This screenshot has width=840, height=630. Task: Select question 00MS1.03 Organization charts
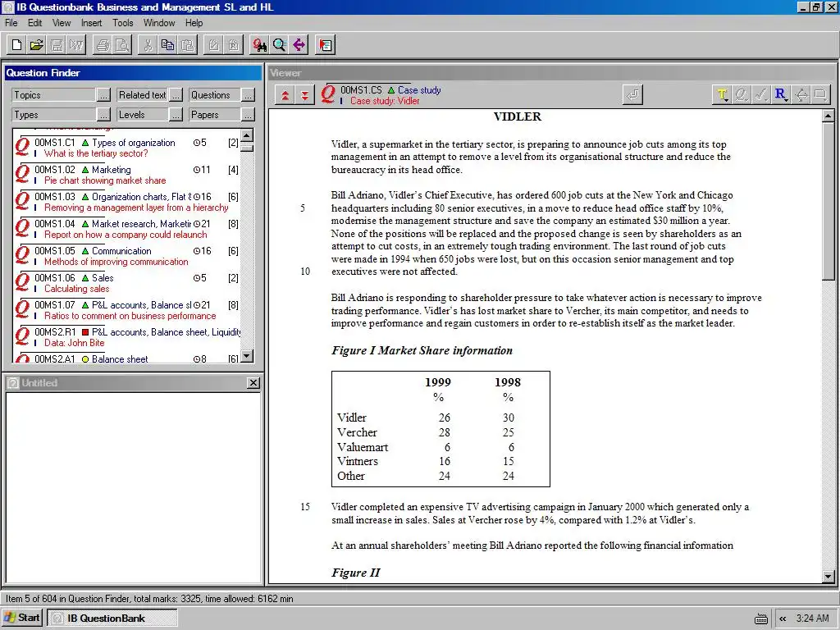click(127, 202)
